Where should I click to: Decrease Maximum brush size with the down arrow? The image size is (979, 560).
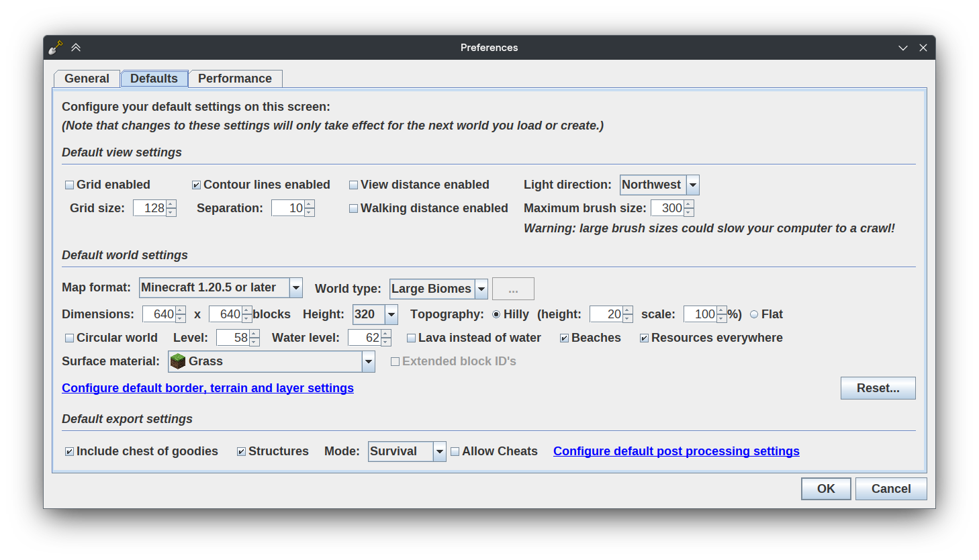(689, 212)
